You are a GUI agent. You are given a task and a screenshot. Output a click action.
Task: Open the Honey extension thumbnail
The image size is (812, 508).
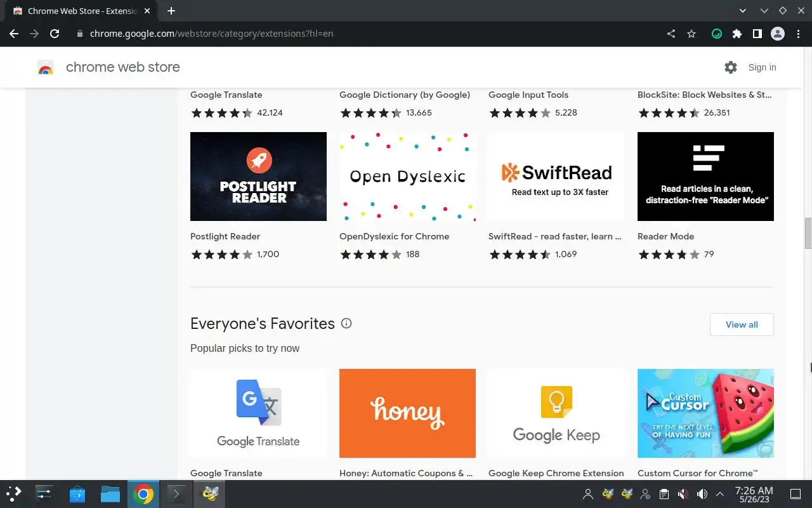(407, 413)
